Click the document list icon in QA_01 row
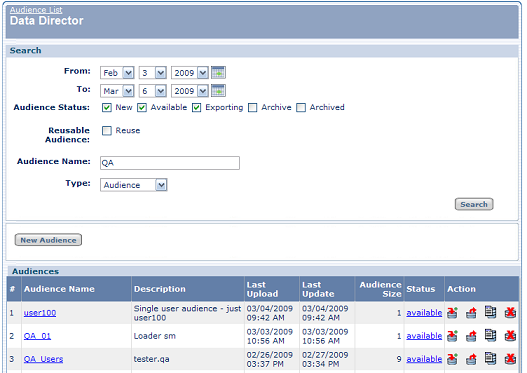 tap(490, 335)
